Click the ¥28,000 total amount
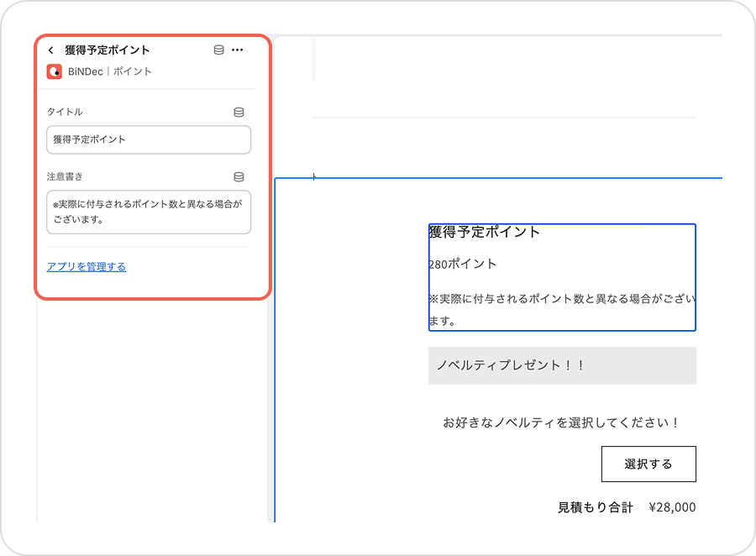Screen dimensions: 756x556 [x=672, y=507]
